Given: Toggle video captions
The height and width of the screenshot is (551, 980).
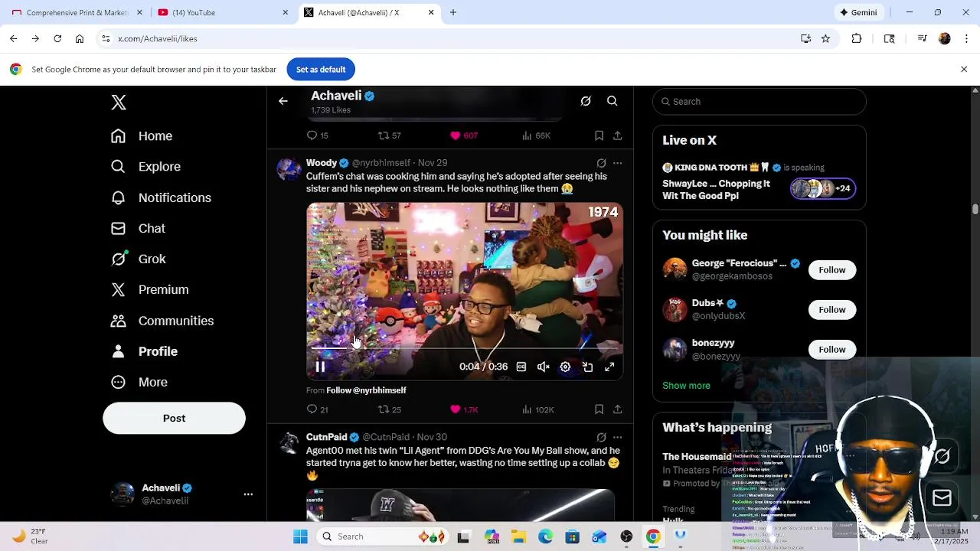Looking at the screenshot, I should point(521,367).
